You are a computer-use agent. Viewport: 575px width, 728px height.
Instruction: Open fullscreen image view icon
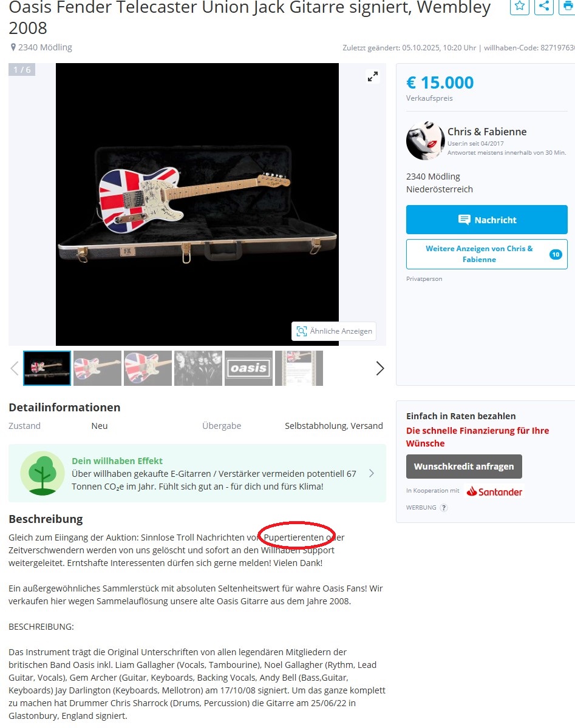coord(372,76)
